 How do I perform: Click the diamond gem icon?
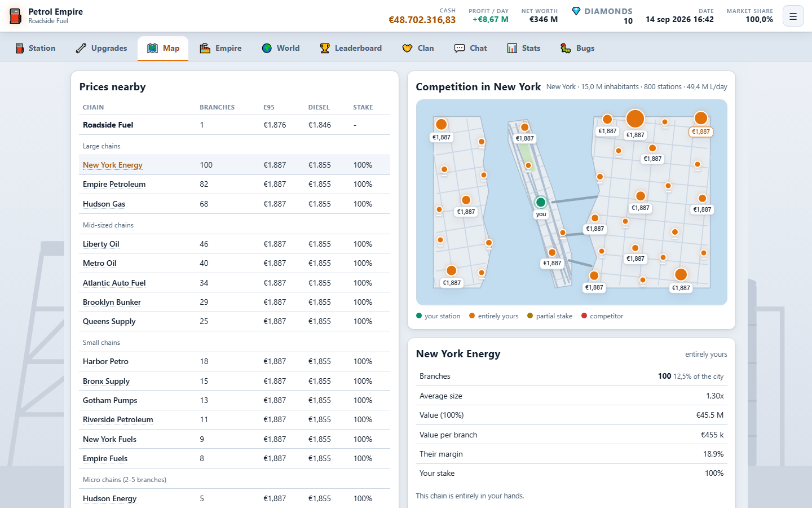pyautogui.click(x=576, y=11)
